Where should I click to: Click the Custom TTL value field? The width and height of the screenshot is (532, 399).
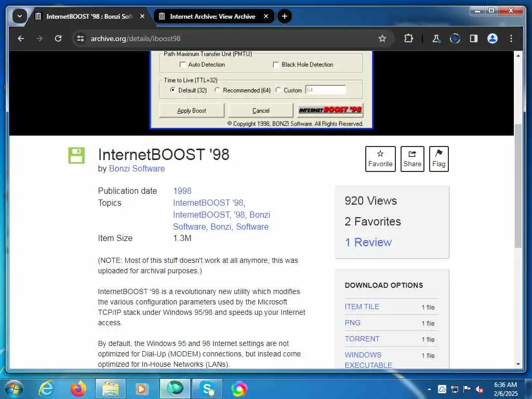point(325,90)
